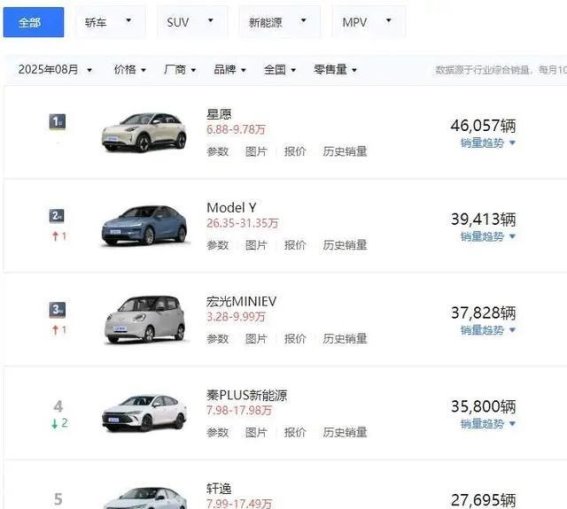The image size is (567, 509).
Task: Open the 零售量 filter dropdown
Action: (335, 69)
